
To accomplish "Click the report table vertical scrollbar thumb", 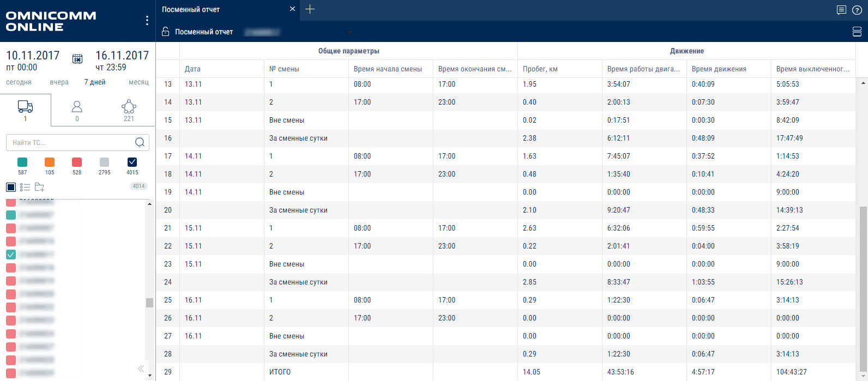I will 863,289.
